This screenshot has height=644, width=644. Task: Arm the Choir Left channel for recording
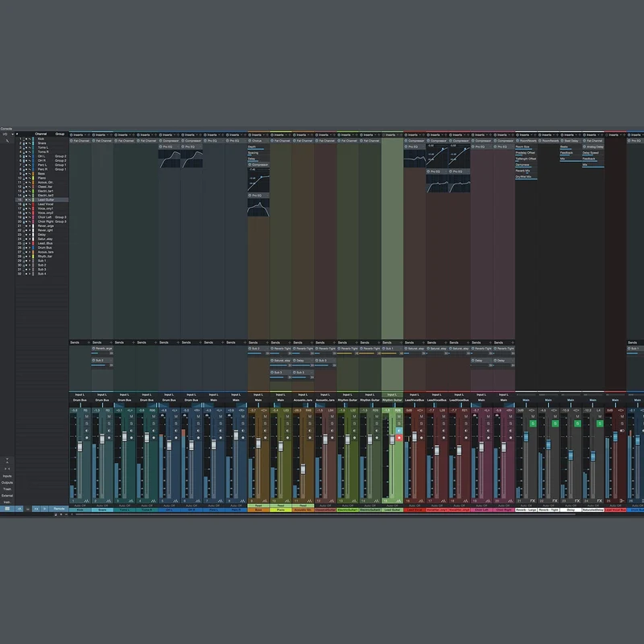coord(488,437)
